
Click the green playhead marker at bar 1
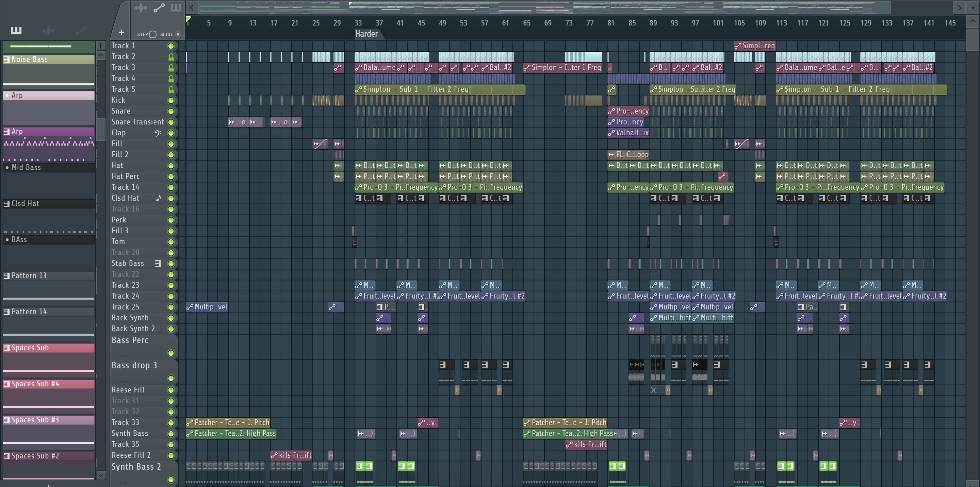point(188,19)
